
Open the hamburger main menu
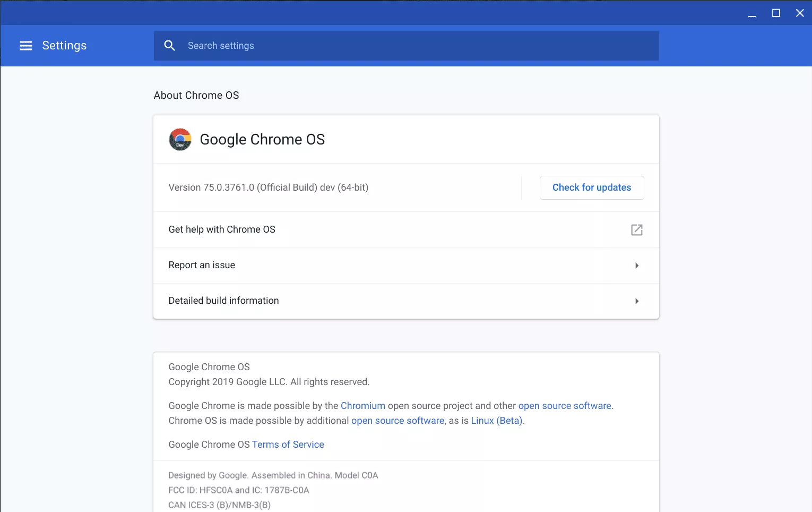click(26, 46)
